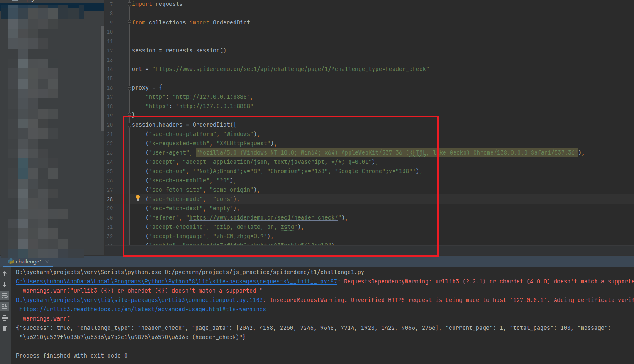The width and height of the screenshot is (634, 364).
Task: Collapse the import requests fold marker
Action: tap(129, 4)
